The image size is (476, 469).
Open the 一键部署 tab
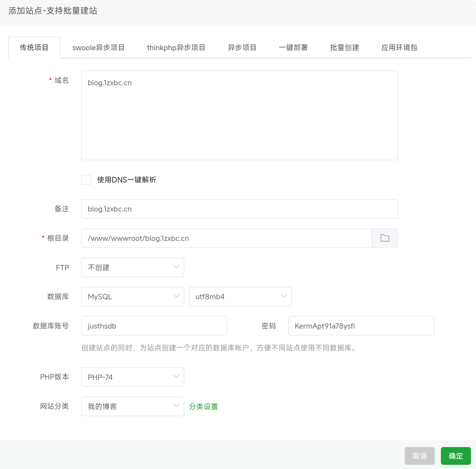pos(293,47)
